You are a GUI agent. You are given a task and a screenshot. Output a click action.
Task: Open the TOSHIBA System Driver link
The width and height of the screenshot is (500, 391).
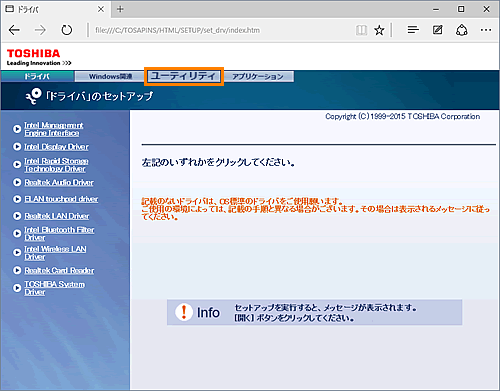(54, 288)
